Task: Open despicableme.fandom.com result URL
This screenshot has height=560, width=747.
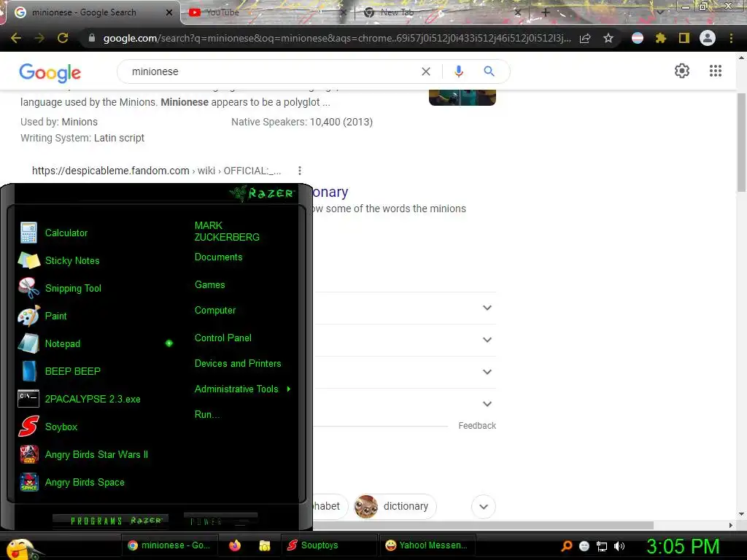Action: (x=156, y=171)
